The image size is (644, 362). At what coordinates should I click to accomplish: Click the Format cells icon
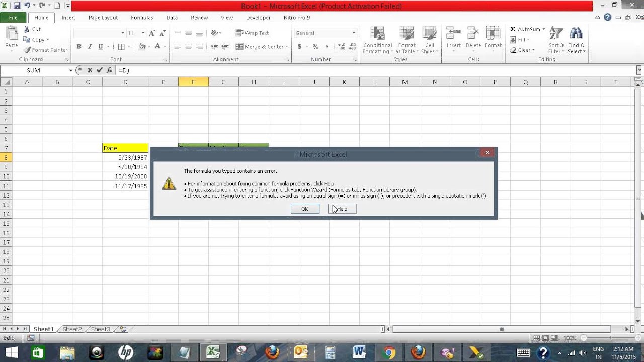(493, 33)
